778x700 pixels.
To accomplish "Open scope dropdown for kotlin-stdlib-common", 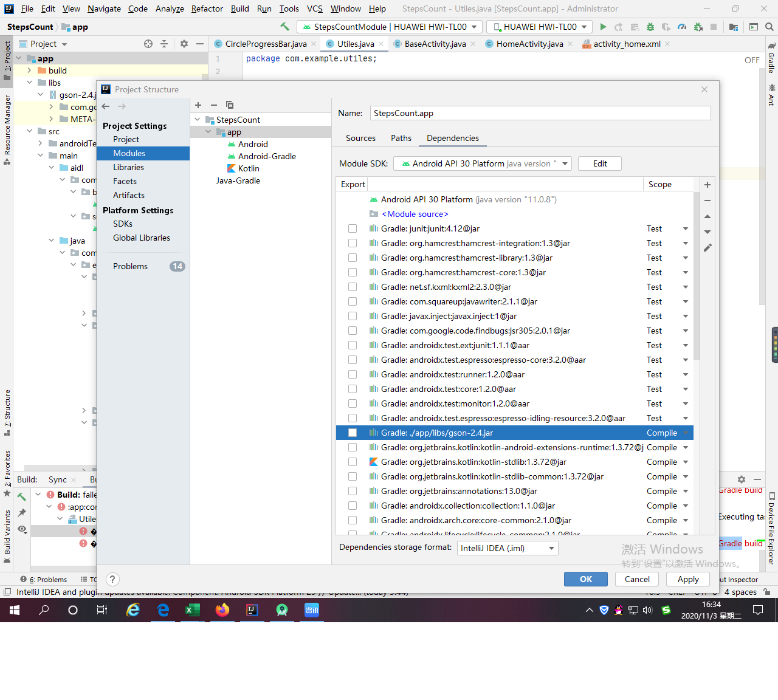I will (686, 476).
